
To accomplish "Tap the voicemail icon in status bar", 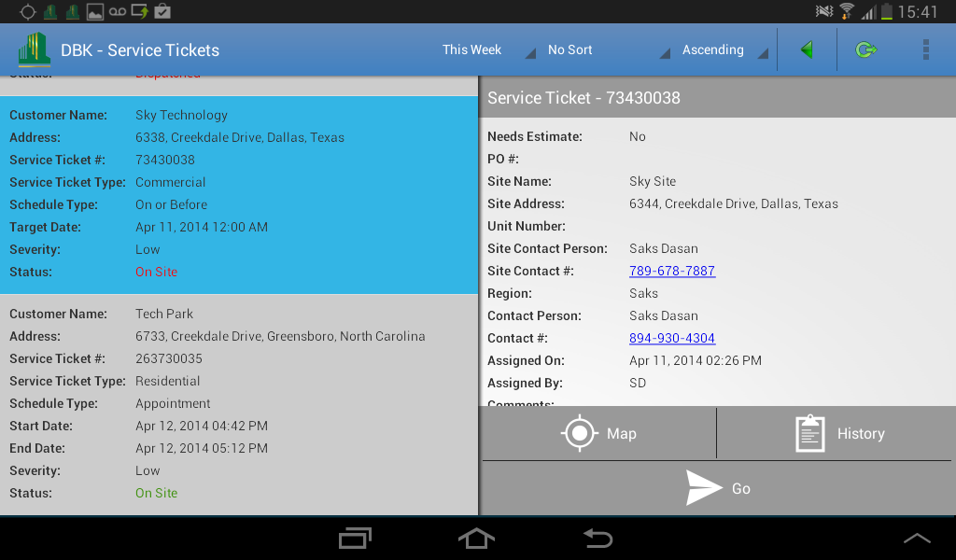I will [x=118, y=11].
